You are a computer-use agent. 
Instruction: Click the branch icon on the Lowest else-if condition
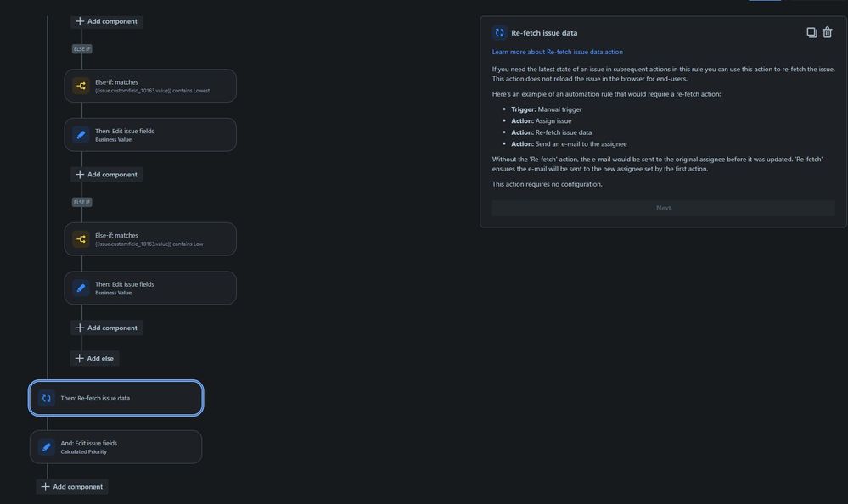click(79, 85)
